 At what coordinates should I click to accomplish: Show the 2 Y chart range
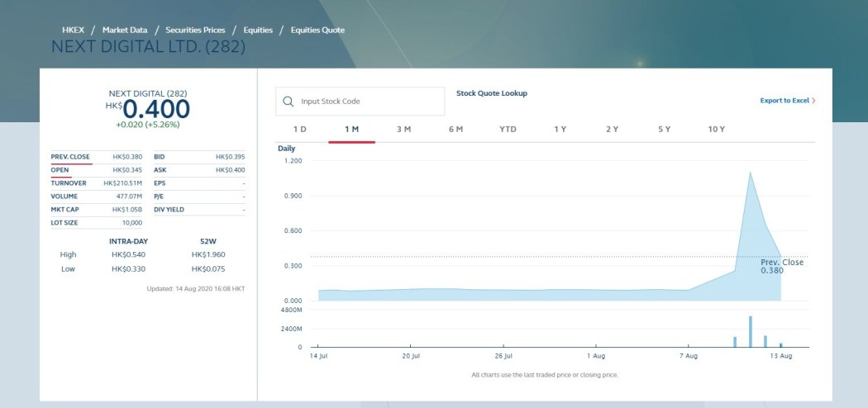tap(612, 129)
